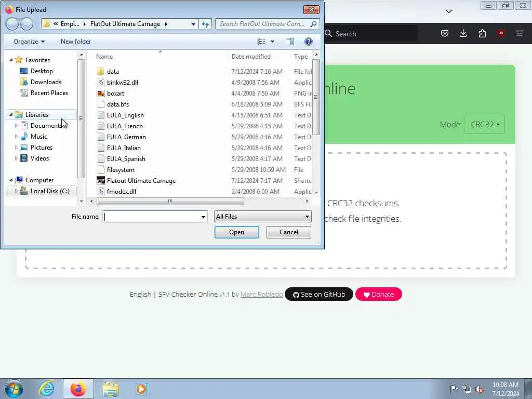This screenshot has height=399, width=532.
Task: Open Recent Places in Favorites
Action: 49,92
